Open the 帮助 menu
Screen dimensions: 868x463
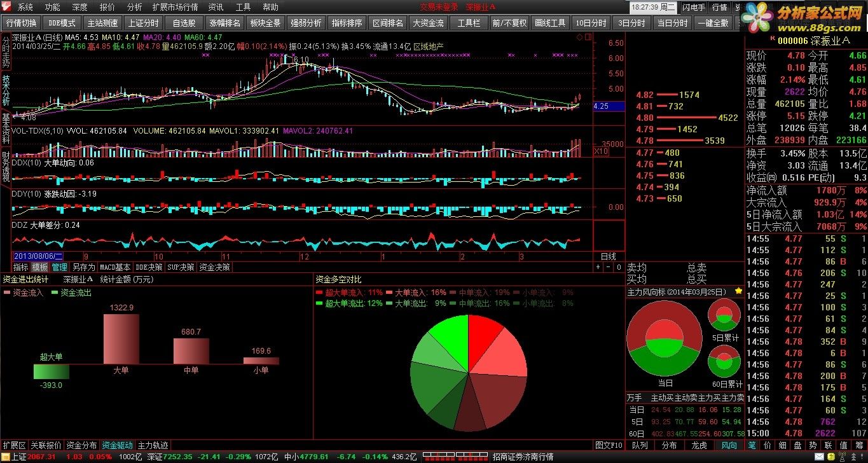tap(270, 8)
